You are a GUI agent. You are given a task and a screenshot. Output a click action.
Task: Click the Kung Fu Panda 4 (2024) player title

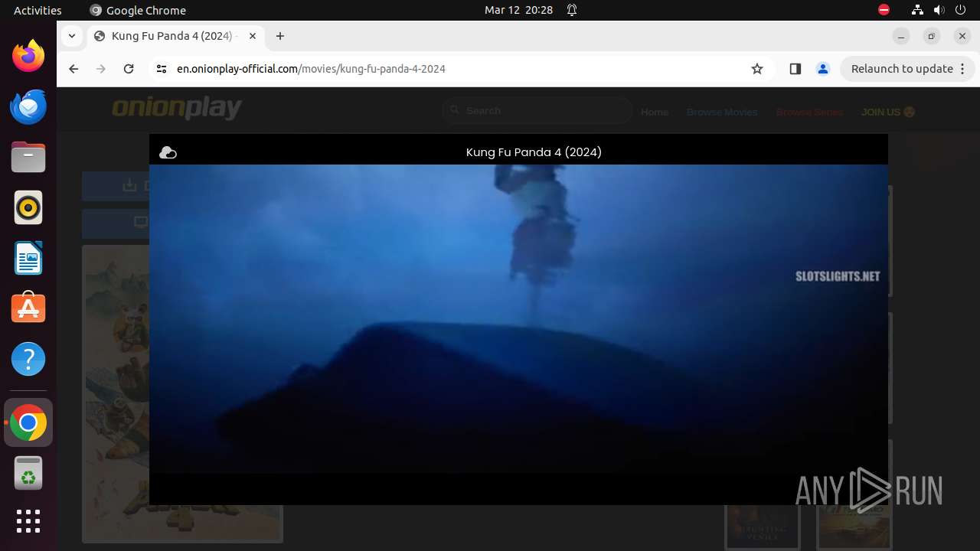pyautogui.click(x=534, y=152)
